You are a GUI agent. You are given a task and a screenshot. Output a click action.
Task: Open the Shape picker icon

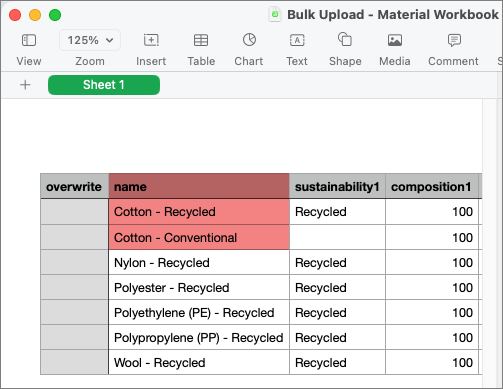(345, 39)
